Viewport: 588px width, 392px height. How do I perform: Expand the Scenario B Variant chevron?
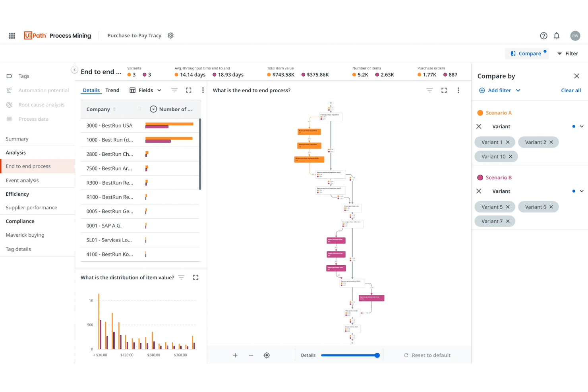[582, 191]
